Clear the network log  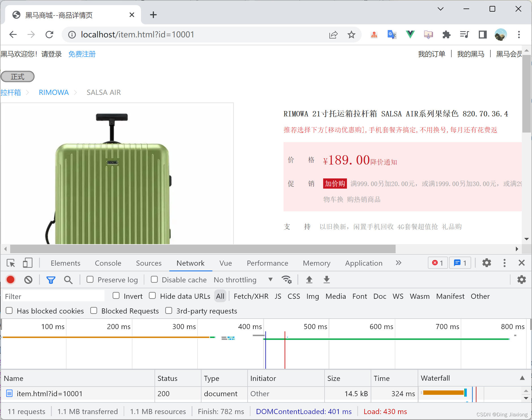28,280
